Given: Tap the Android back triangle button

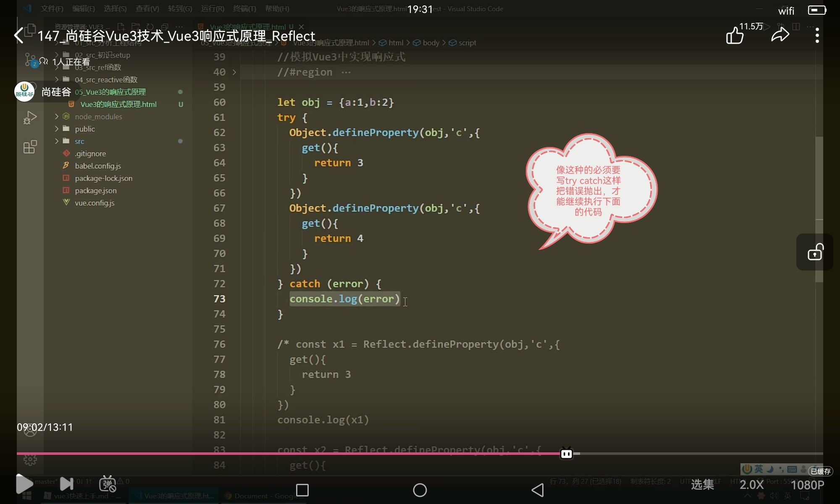Looking at the screenshot, I should click(538, 490).
